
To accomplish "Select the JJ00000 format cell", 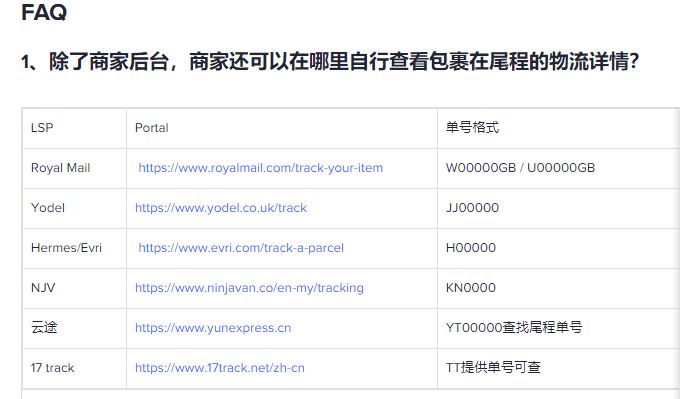I will coord(558,208).
